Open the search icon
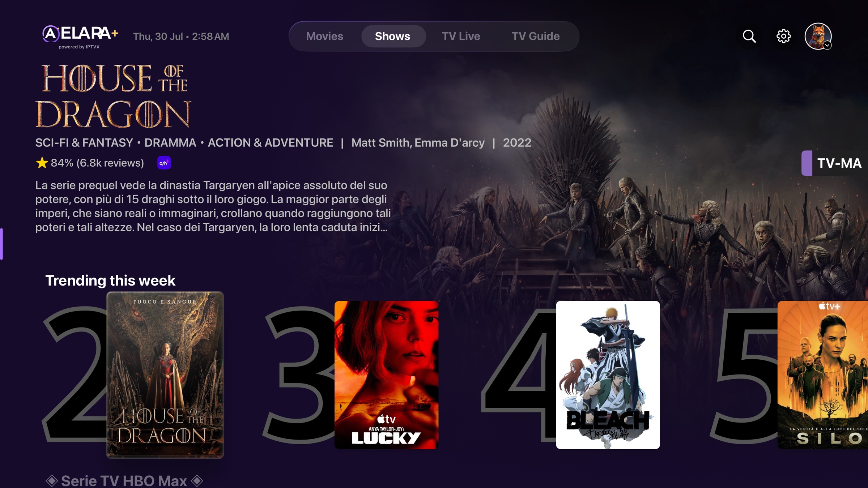This screenshot has width=868, height=488. point(749,36)
